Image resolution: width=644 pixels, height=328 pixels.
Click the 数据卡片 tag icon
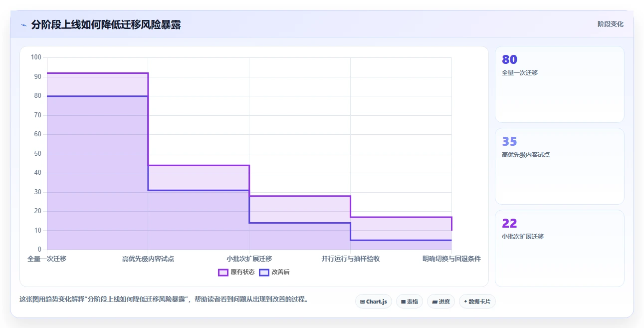[x=465, y=302]
